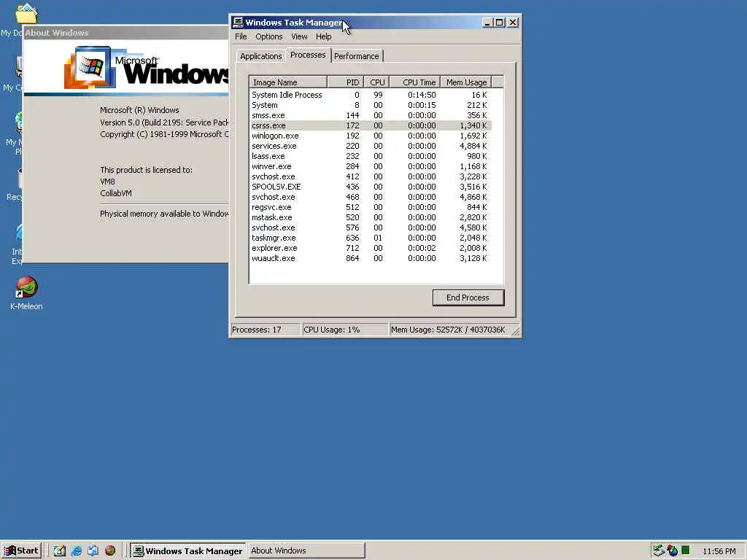
Task: Sort by Mem Usage column header
Action: pyautogui.click(x=466, y=82)
